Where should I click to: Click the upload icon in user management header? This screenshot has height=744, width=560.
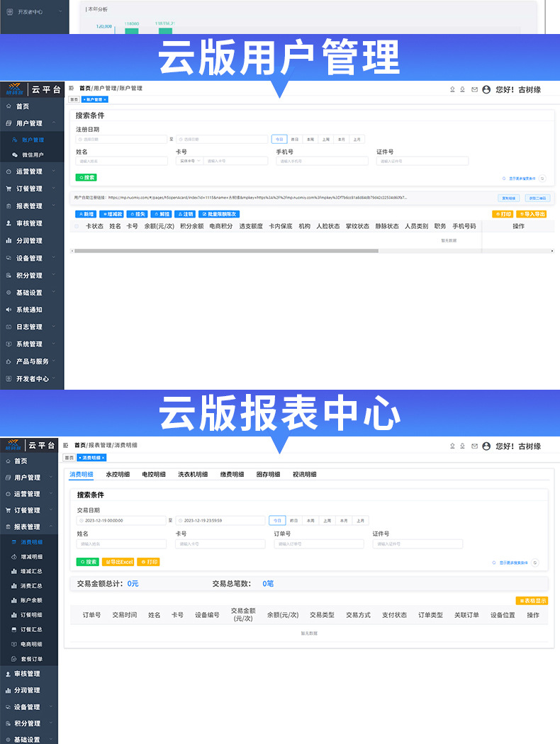click(452, 89)
